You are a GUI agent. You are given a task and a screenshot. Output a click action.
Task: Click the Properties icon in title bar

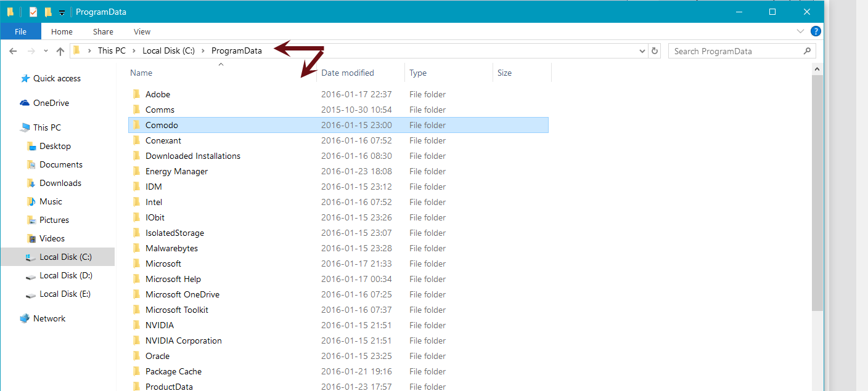[33, 12]
